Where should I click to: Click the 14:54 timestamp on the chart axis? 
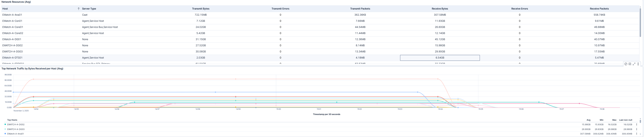[x=36, y=109]
